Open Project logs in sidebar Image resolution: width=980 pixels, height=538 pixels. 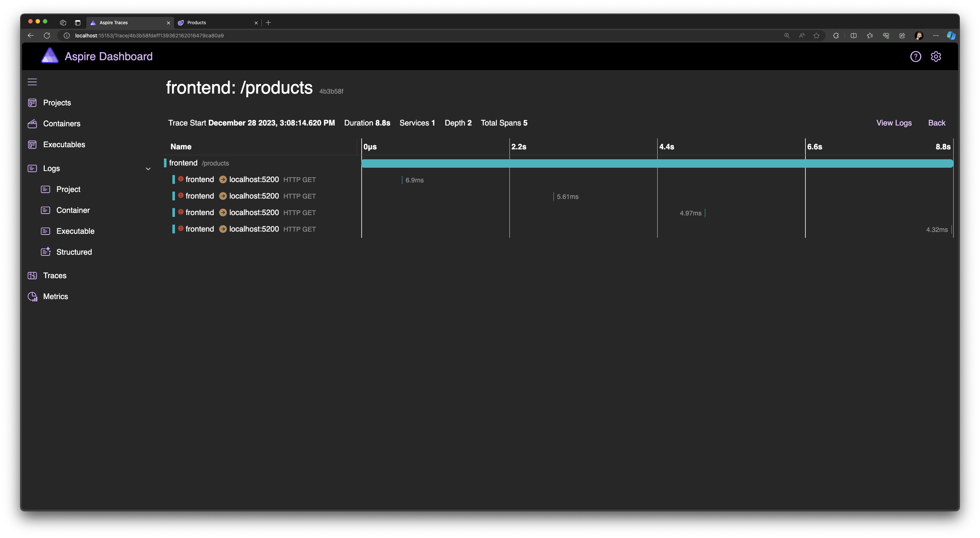(68, 189)
